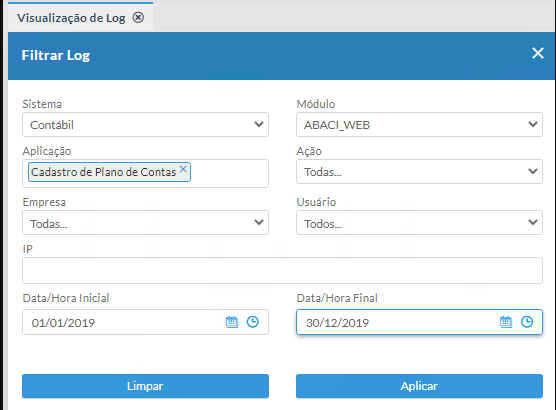The height and width of the screenshot is (410, 556).
Task: Remove Cadastro de Plano de Contas tag
Action: (183, 169)
